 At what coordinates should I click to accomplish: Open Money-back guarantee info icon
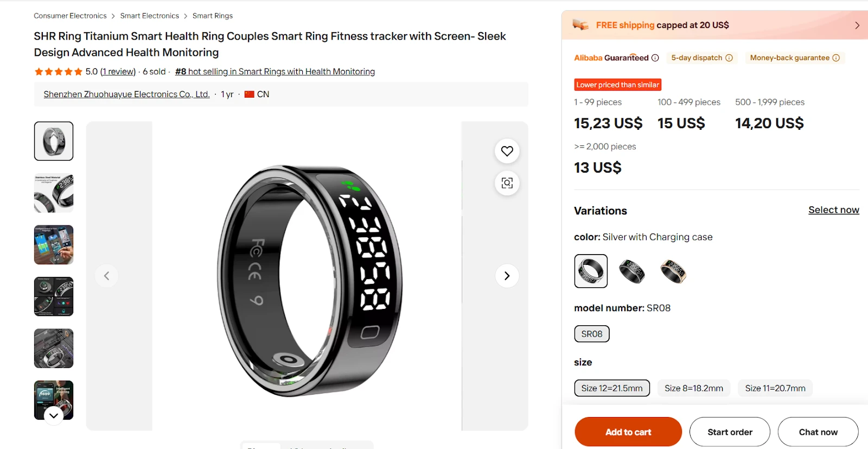pyautogui.click(x=836, y=58)
